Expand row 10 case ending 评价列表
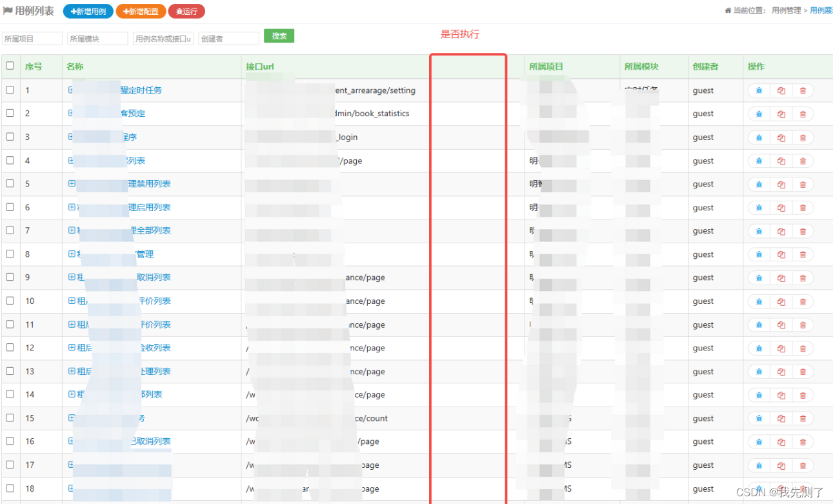Image resolution: width=833 pixels, height=504 pixels. click(x=72, y=301)
